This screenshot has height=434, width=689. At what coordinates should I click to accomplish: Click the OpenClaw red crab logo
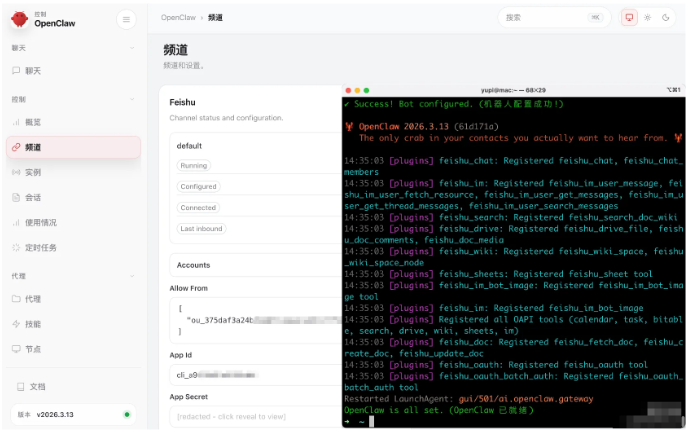(20, 19)
